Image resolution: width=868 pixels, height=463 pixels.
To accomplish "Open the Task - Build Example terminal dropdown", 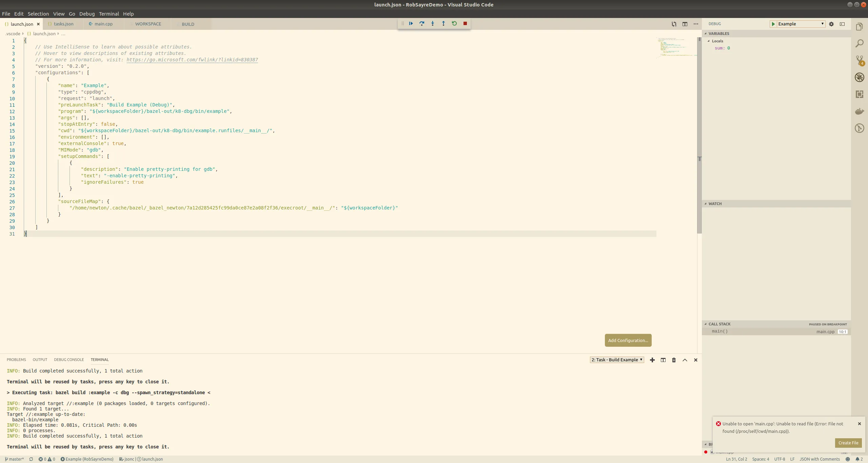I will (x=617, y=360).
